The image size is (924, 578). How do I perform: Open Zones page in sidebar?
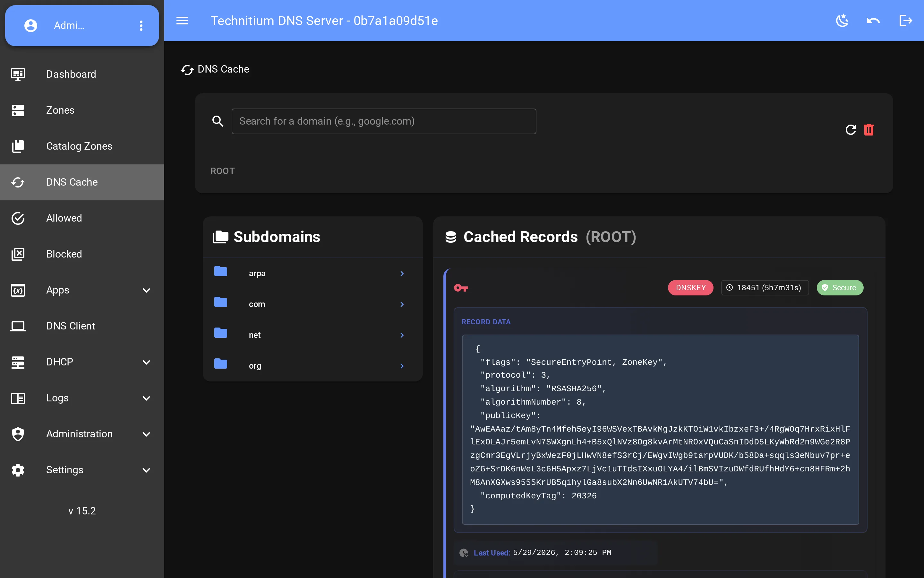[82, 110]
